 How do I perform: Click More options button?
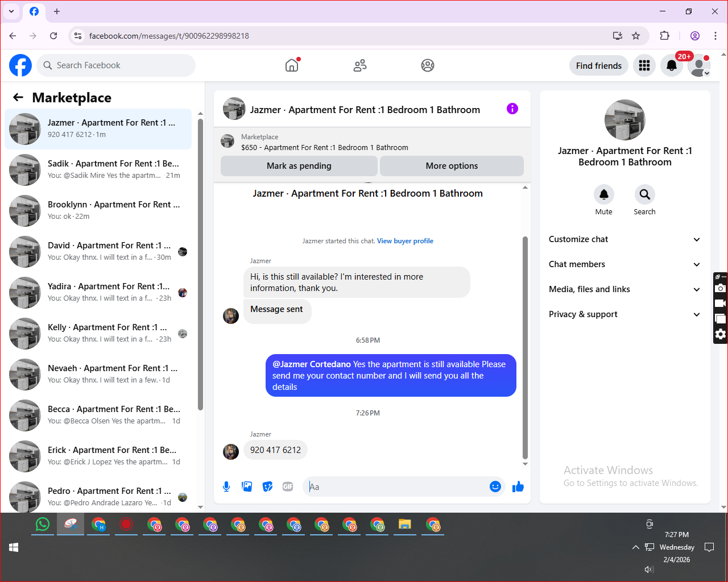point(452,166)
